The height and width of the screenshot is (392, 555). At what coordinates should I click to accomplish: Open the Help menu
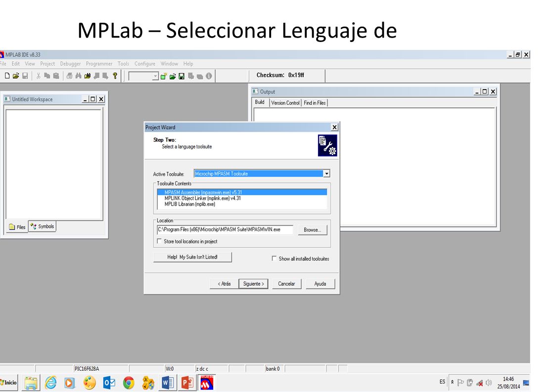click(188, 64)
